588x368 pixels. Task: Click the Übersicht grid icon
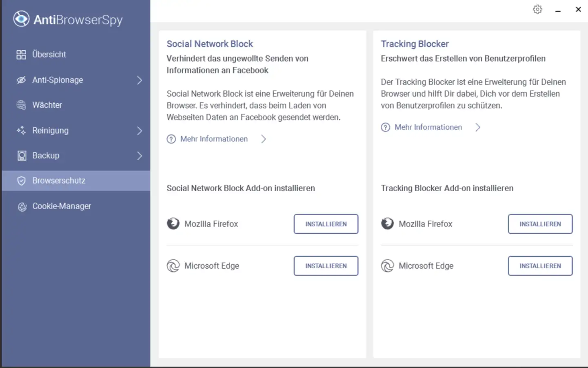21,55
